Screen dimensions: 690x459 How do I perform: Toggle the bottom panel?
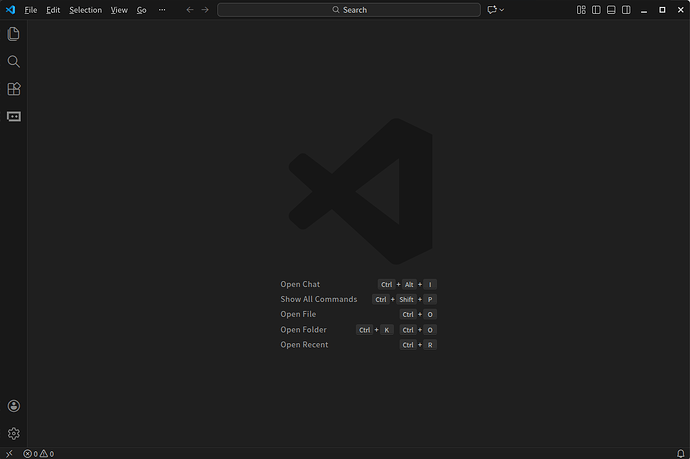click(611, 10)
